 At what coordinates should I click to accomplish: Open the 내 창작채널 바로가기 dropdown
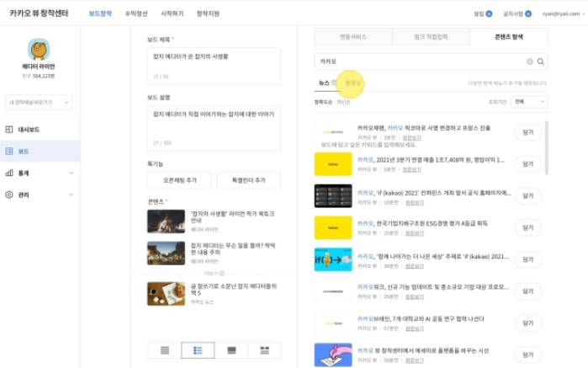39,102
